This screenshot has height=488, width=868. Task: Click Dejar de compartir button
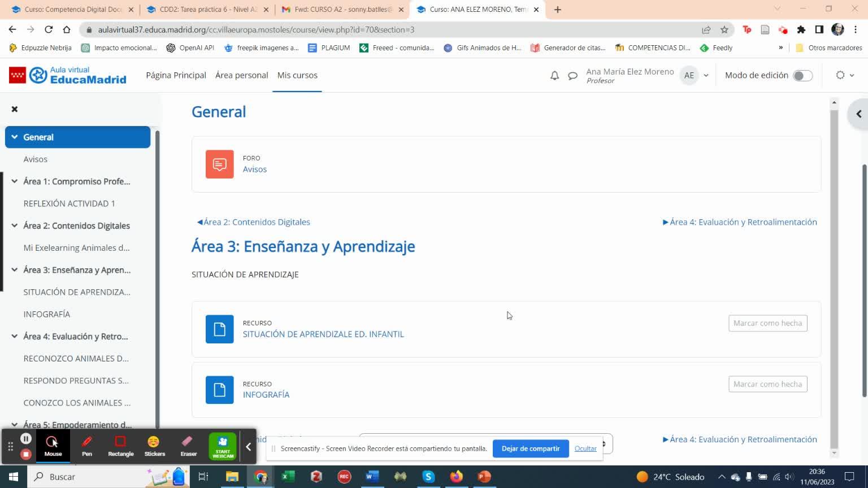[x=531, y=448]
